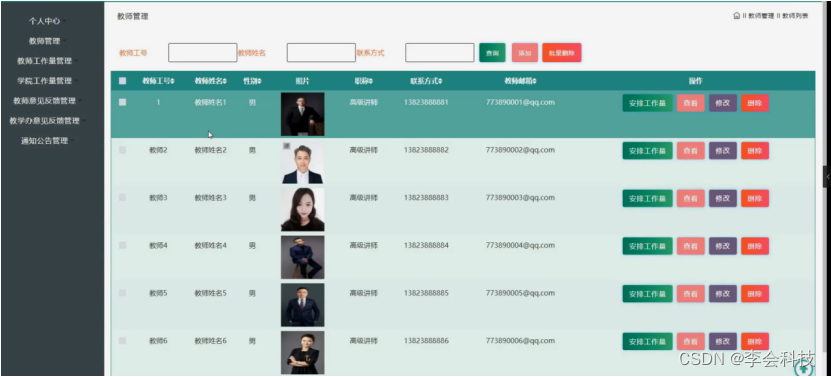Sort the table by 教师姓名 column

210,81
